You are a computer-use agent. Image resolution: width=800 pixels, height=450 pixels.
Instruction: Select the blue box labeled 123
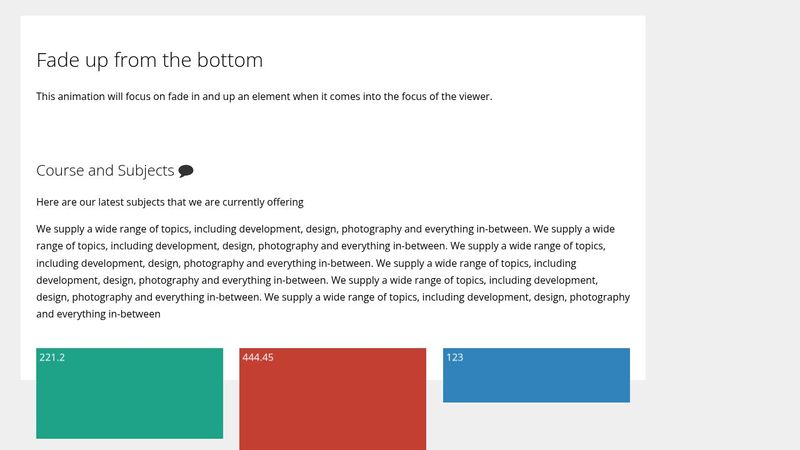[536, 376]
